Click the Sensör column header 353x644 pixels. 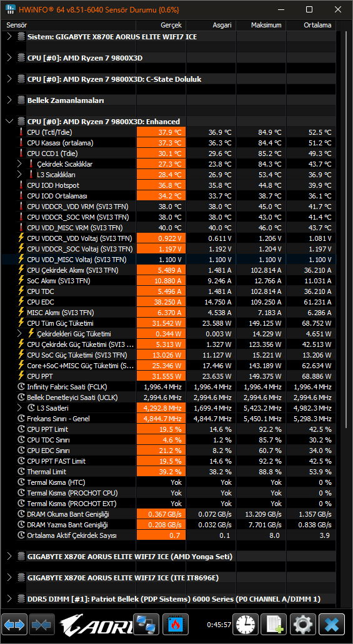[x=69, y=25]
